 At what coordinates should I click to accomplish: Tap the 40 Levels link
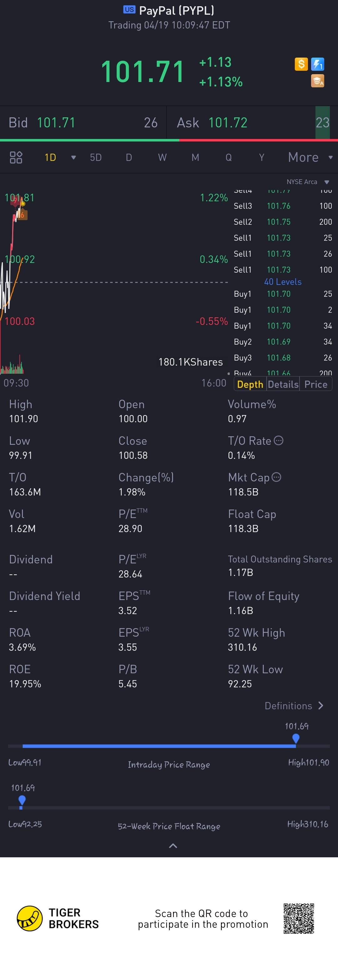[x=283, y=282]
